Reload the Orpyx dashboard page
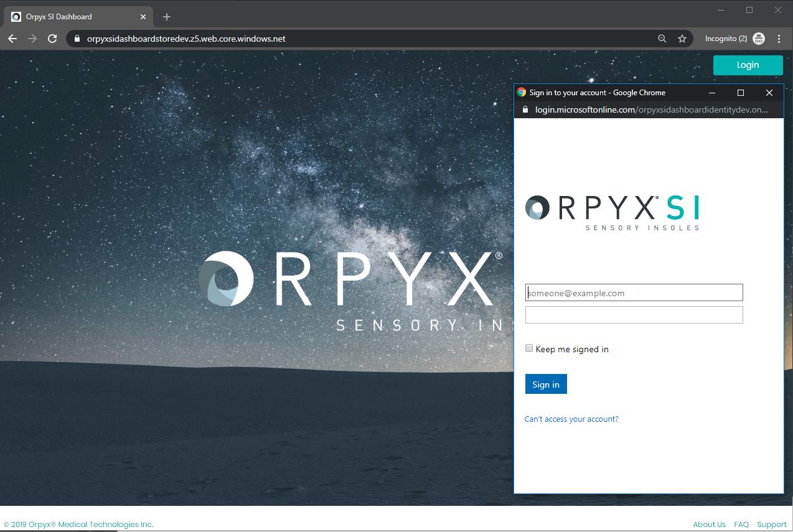The width and height of the screenshot is (793, 532). click(x=52, y=39)
